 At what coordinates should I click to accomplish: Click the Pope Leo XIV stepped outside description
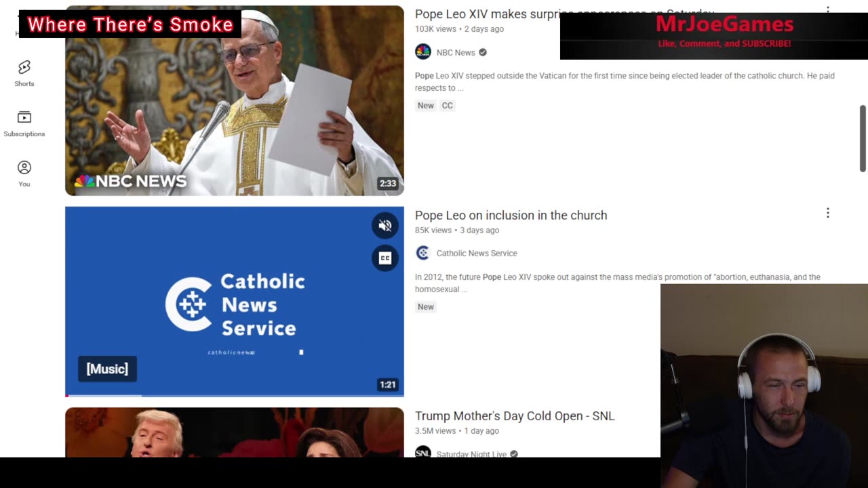[625, 82]
